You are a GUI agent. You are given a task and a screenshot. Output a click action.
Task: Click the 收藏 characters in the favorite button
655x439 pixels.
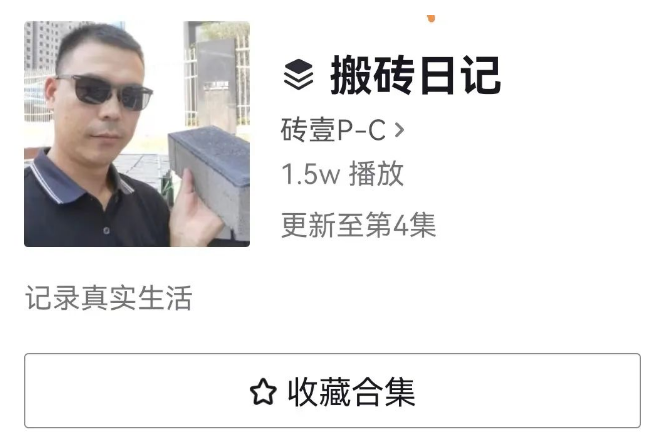tap(319, 391)
